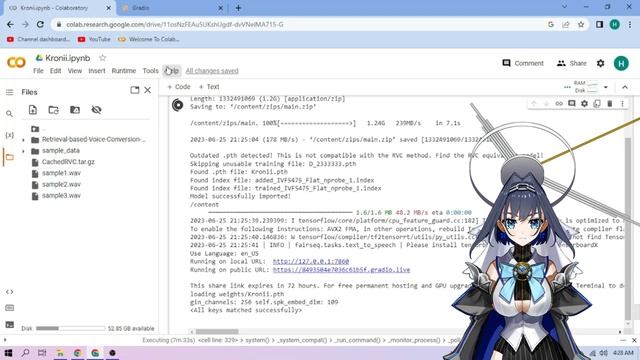Reload the browser page
The width and height of the screenshot is (640, 360).
point(40,24)
